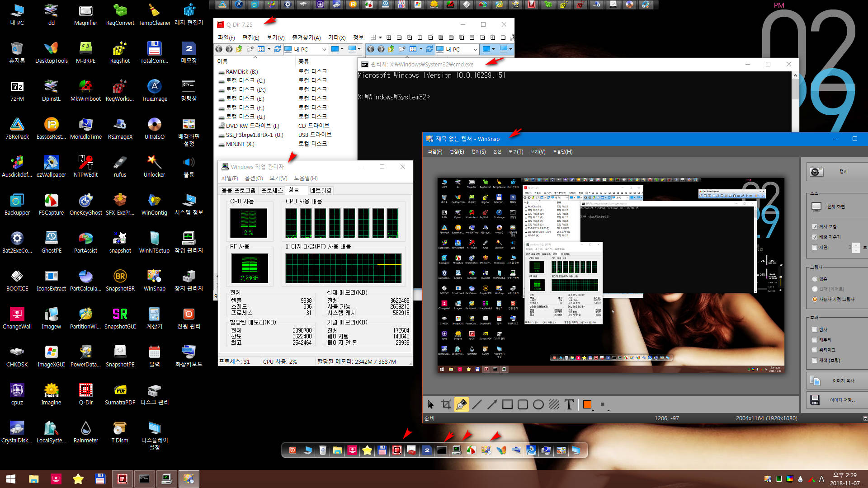The image size is (868, 488).
Task: Open the CrystalDisk desktop icon
Action: coord(17,432)
